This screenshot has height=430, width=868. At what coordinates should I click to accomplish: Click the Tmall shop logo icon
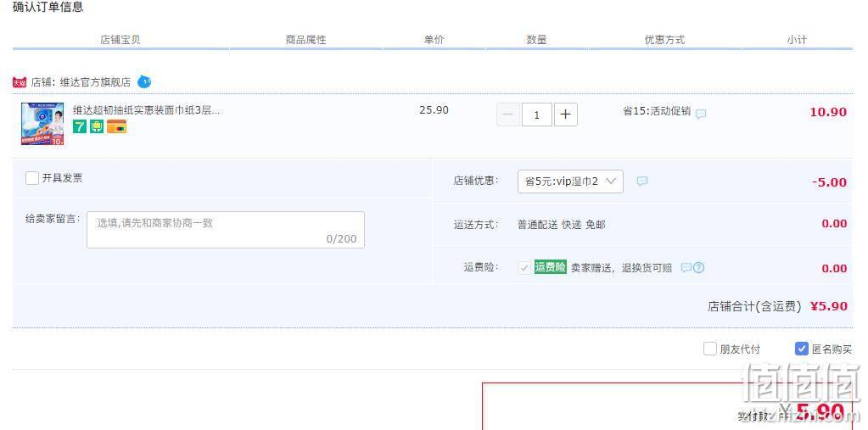point(20,82)
